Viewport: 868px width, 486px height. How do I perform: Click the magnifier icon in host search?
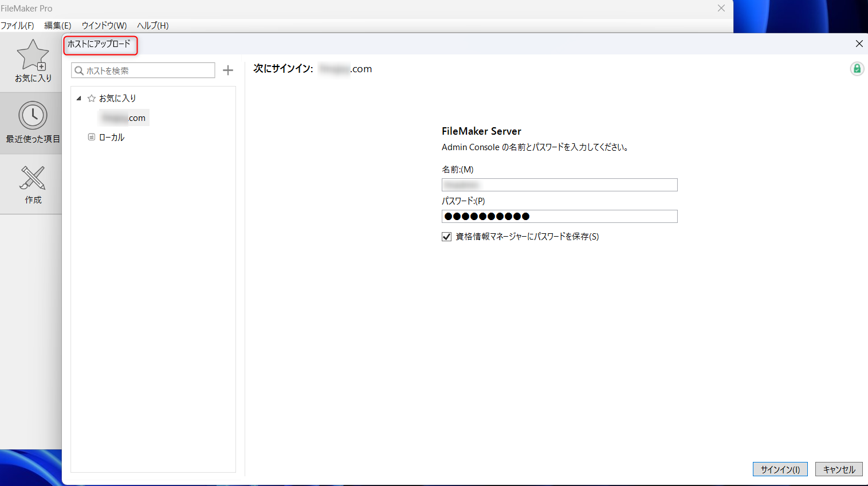(80, 70)
